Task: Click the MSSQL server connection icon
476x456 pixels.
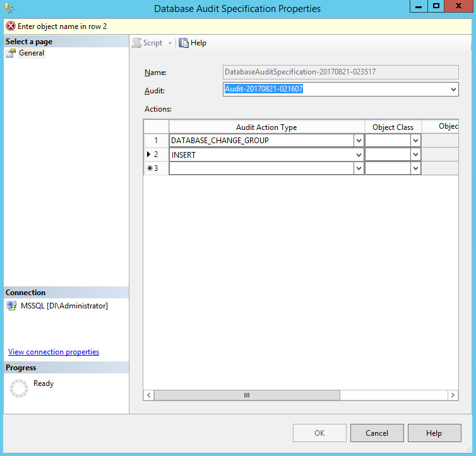Action: click(x=12, y=306)
